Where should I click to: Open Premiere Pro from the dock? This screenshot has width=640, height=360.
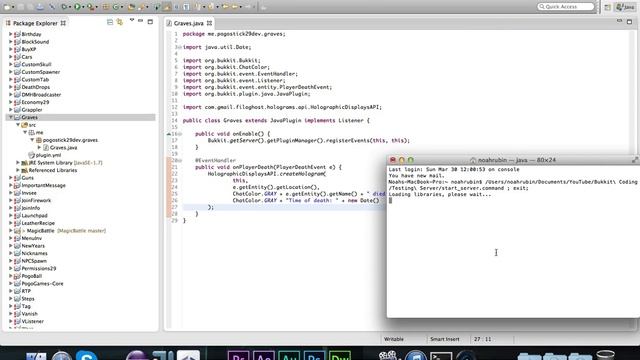[238, 356]
